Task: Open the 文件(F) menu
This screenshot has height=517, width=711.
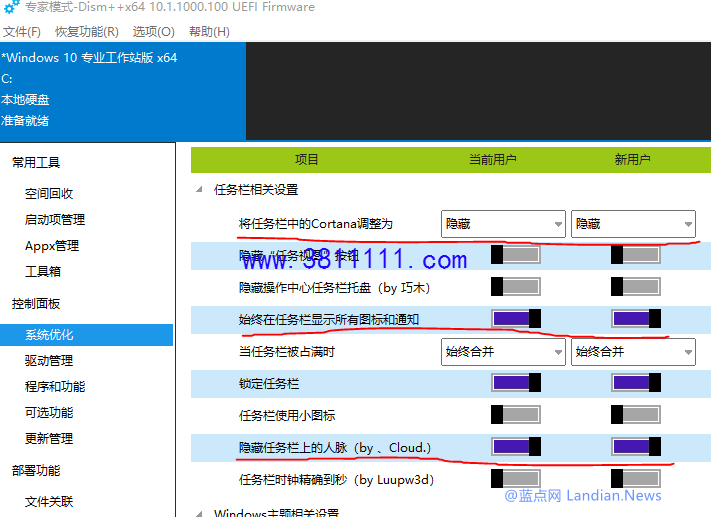Action: tap(22, 32)
